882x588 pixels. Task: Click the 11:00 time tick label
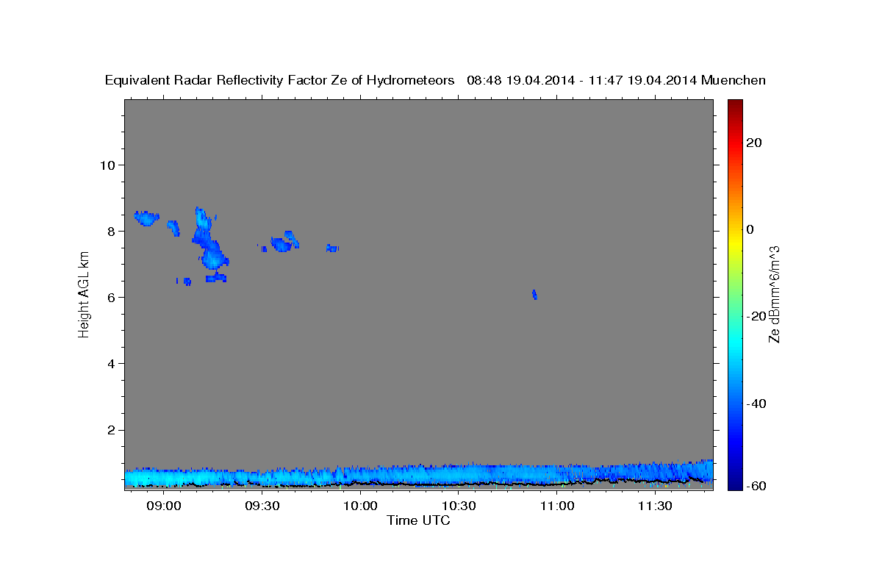(557, 506)
